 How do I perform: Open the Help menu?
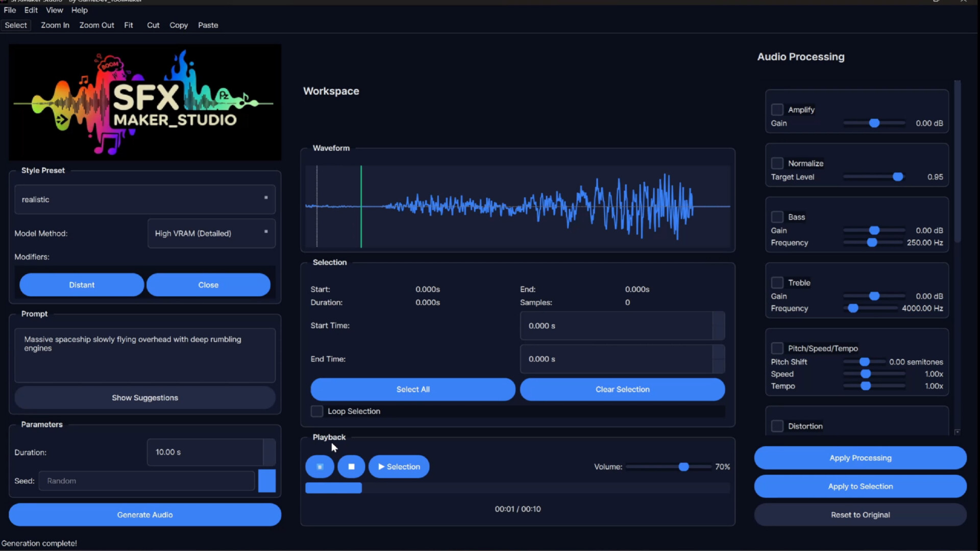[x=79, y=10]
